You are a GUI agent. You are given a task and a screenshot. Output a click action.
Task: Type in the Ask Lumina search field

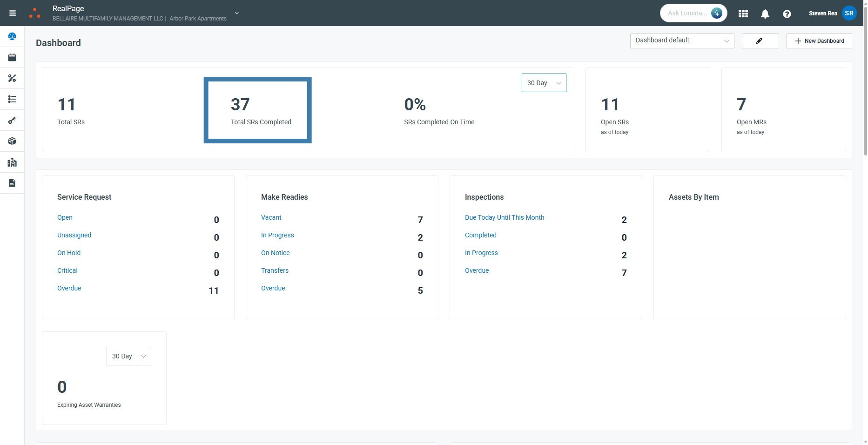pyautogui.click(x=687, y=13)
